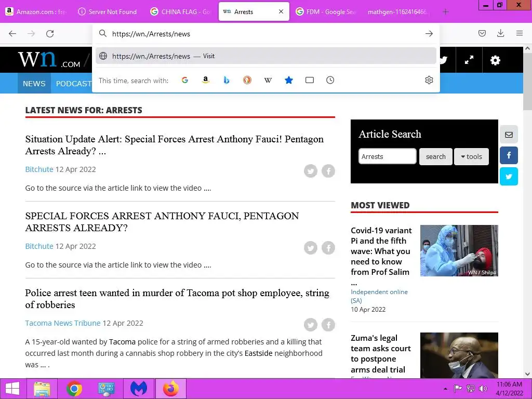Share page on Twitter sidebar button
This screenshot has height=399, width=532.
[509, 177]
